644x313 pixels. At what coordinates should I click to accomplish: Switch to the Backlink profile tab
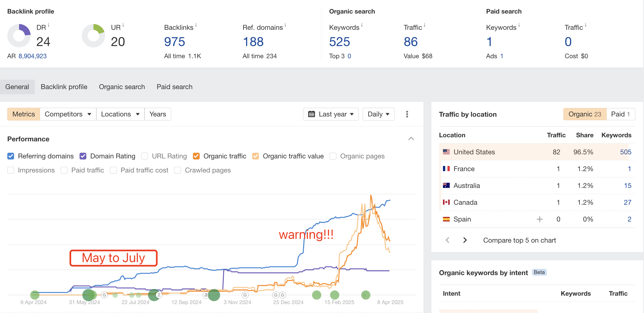pos(64,87)
